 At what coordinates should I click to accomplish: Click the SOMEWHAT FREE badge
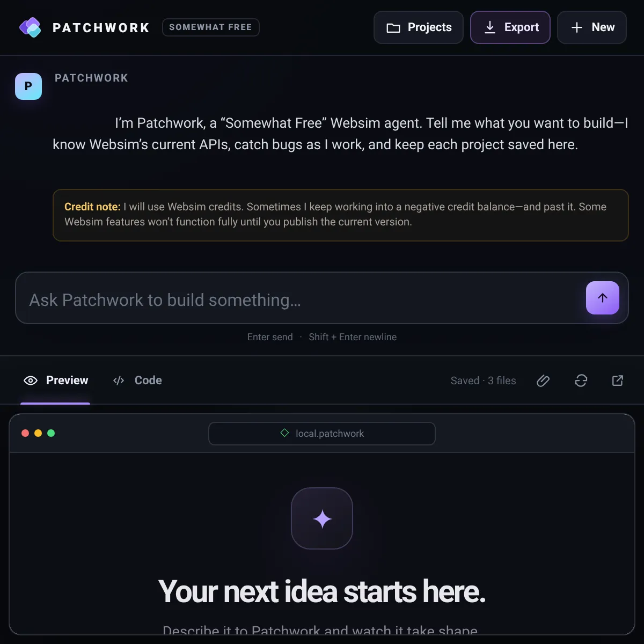(211, 27)
